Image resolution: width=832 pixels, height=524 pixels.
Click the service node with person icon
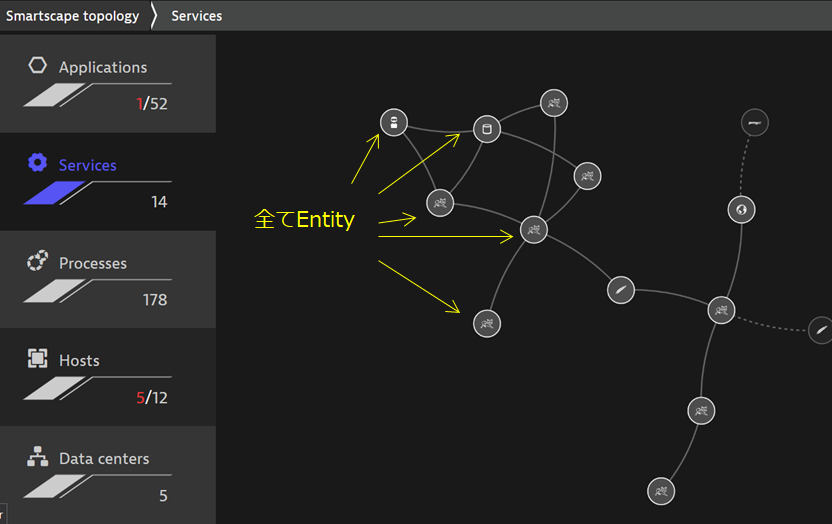point(394,123)
